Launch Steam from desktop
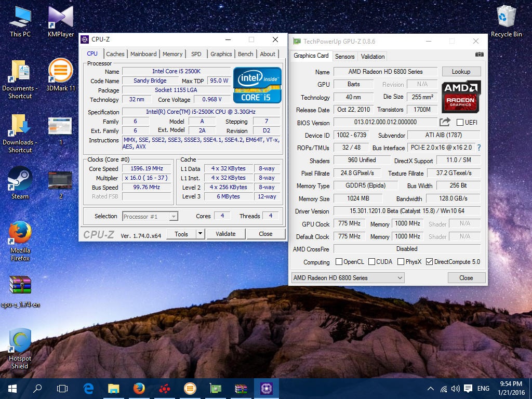532x399 pixels. point(20,183)
